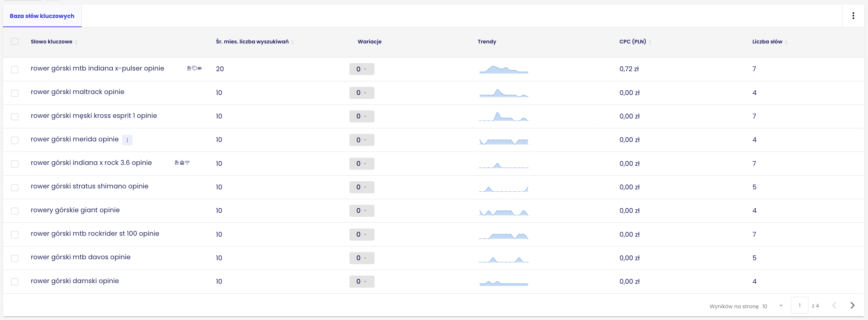Viewport: 868px width, 320px height.
Task: Expand variations for merida opinie row
Action: coord(362,140)
